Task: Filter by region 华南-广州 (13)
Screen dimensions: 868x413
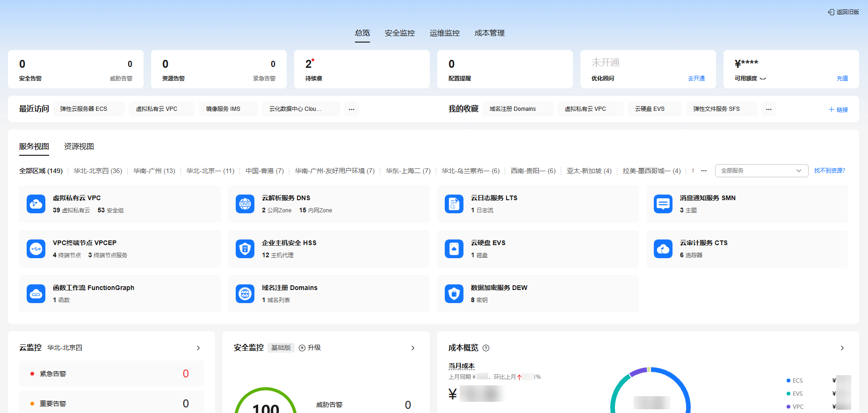Action: coord(154,171)
